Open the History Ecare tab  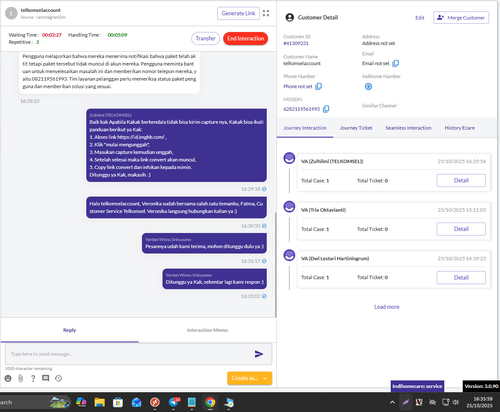(459, 128)
